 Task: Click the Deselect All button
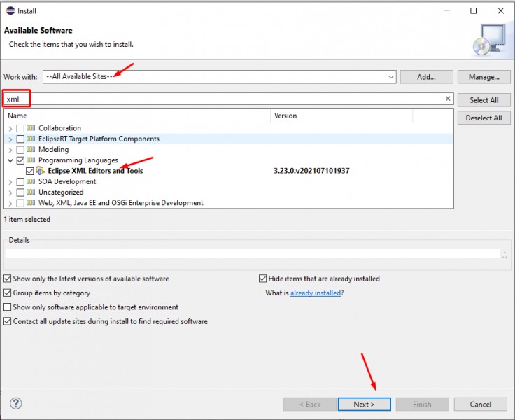[484, 118]
